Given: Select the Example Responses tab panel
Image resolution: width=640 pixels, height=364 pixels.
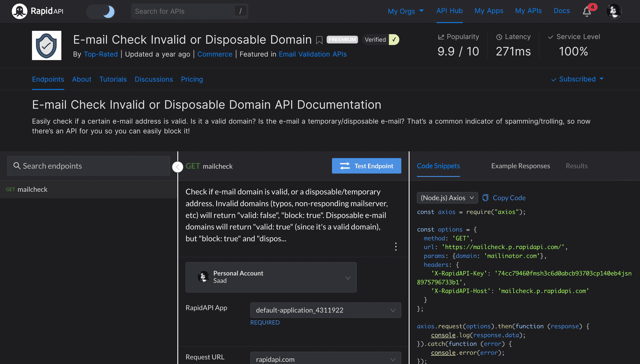Looking at the screenshot, I should point(520,166).
